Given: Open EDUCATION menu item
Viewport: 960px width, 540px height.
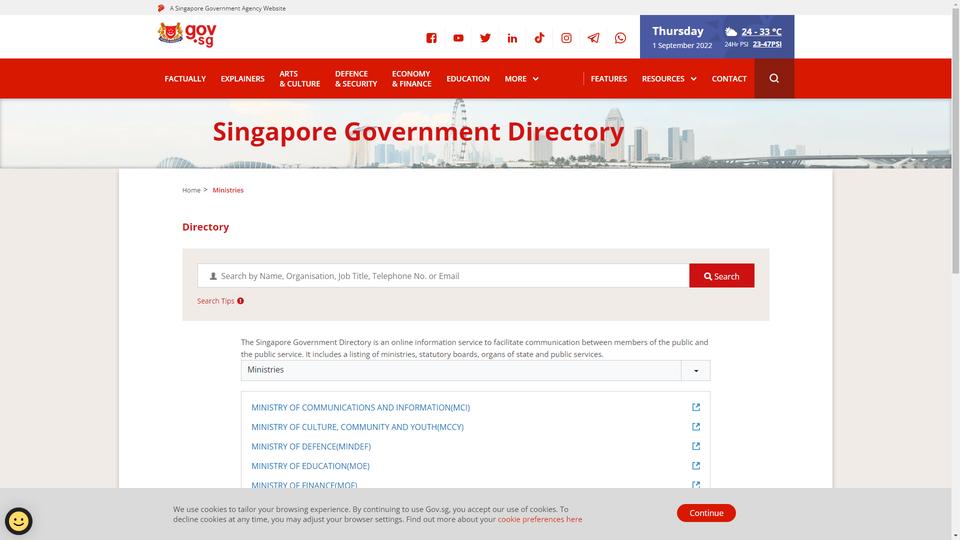Looking at the screenshot, I should 468,79.
